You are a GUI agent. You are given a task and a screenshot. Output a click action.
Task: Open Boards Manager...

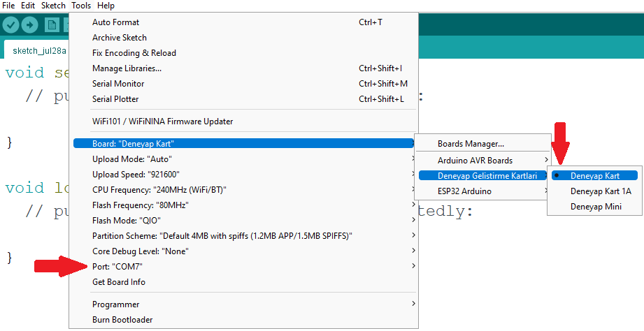click(x=482, y=144)
